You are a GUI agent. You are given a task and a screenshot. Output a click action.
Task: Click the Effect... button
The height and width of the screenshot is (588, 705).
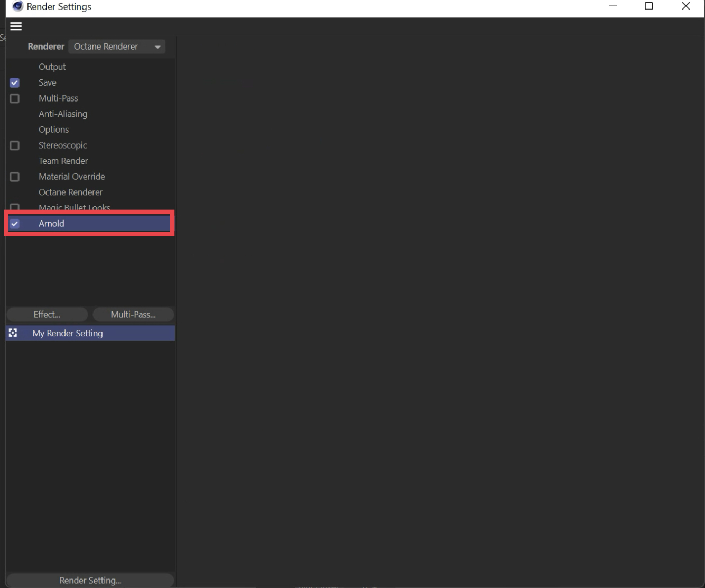pos(47,315)
